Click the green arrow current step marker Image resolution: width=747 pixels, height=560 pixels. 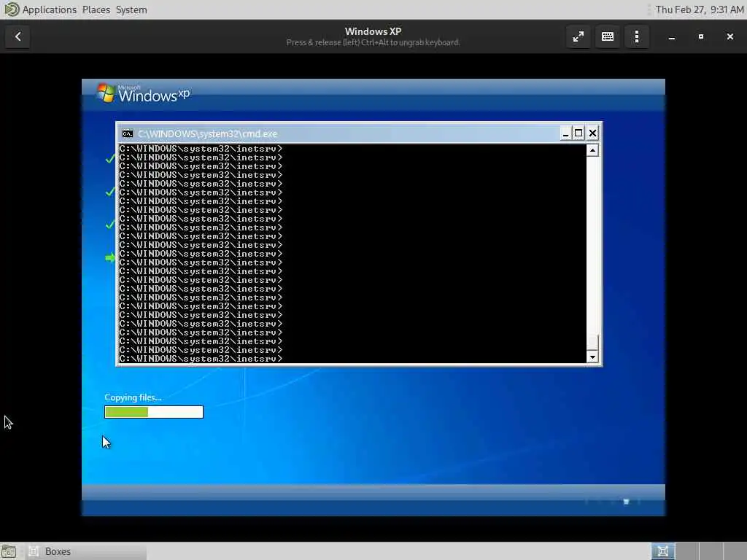(x=110, y=257)
